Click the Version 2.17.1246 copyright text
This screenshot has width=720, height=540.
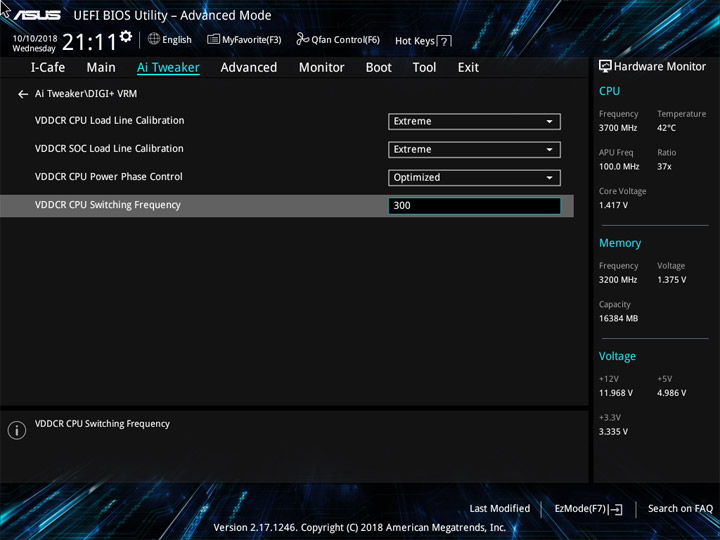click(x=360, y=528)
